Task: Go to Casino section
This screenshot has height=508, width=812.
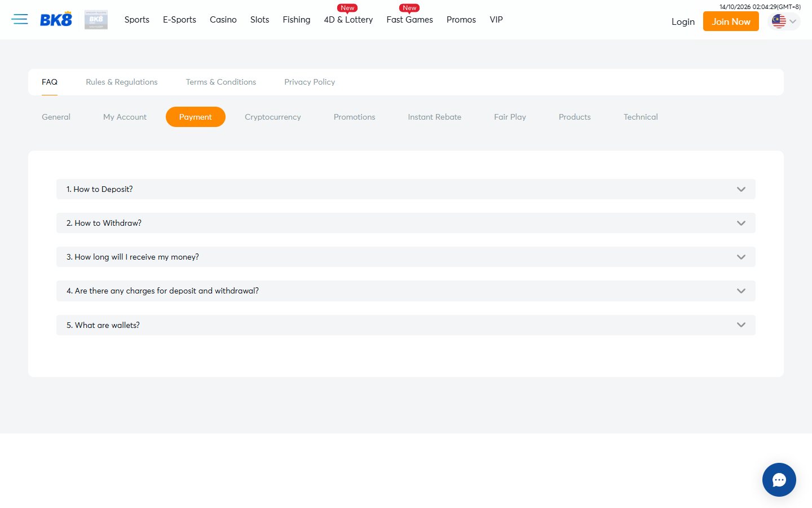Action: 223,20
